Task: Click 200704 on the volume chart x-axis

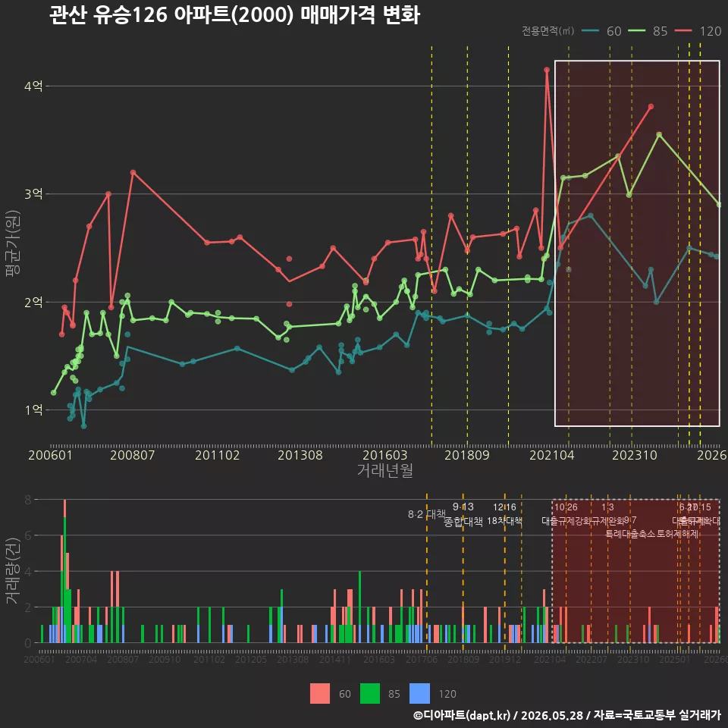Action: [x=81, y=659]
